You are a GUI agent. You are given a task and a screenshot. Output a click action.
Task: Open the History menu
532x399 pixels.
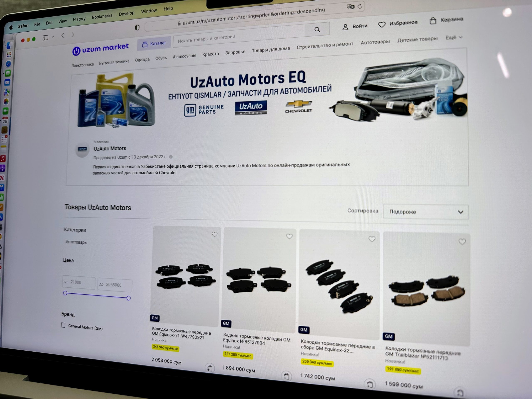coord(79,19)
